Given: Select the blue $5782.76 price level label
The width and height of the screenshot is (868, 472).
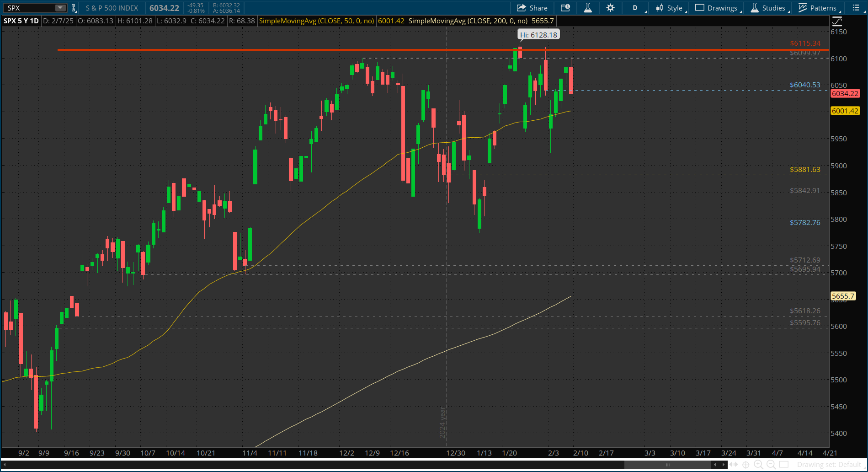Looking at the screenshot, I should tap(805, 223).
